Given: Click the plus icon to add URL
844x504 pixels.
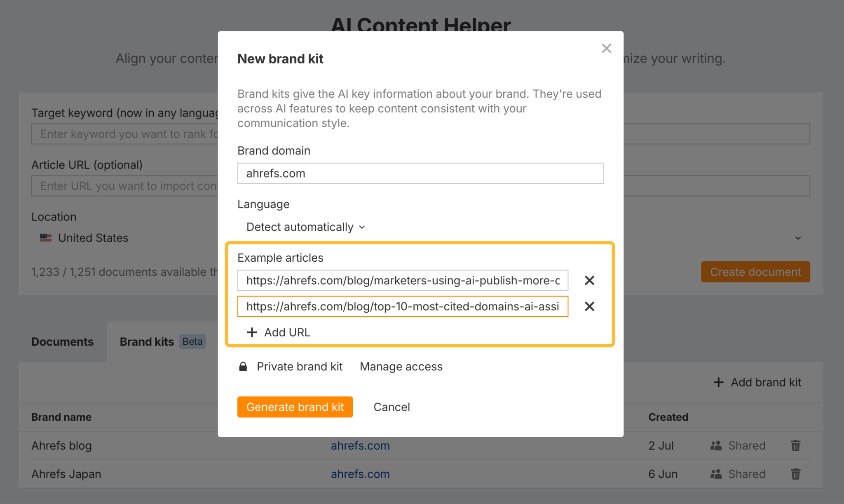Looking at the screenshot, I should pos(252,333).
